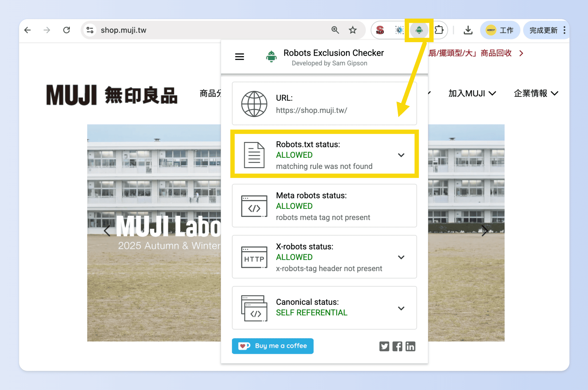The height and width of the screenshot is (390, 588).
Task: Open the screenshot capture extension icon
Action: [x=399, y=30]
